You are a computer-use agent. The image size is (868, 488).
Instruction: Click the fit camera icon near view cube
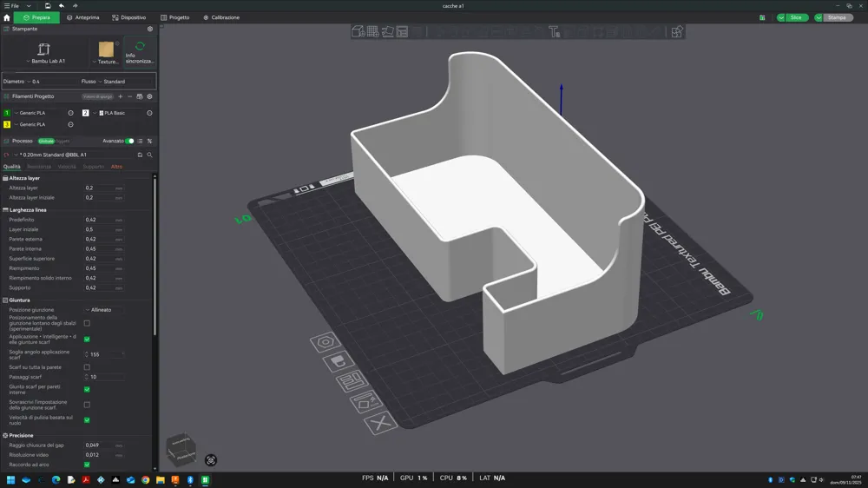coord(211,460)
